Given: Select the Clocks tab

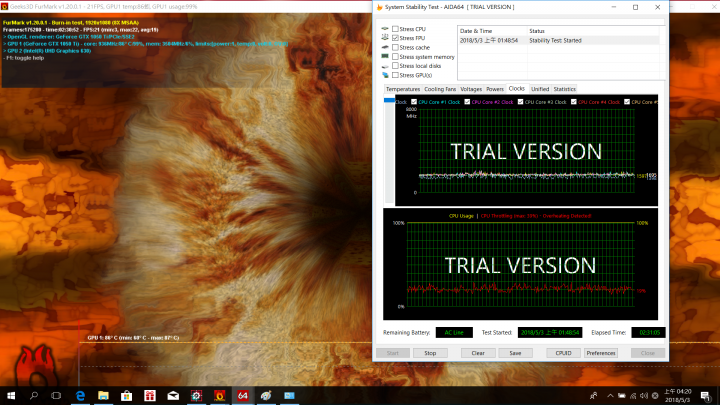Looking at the screenshot, I should click(517, 89).
